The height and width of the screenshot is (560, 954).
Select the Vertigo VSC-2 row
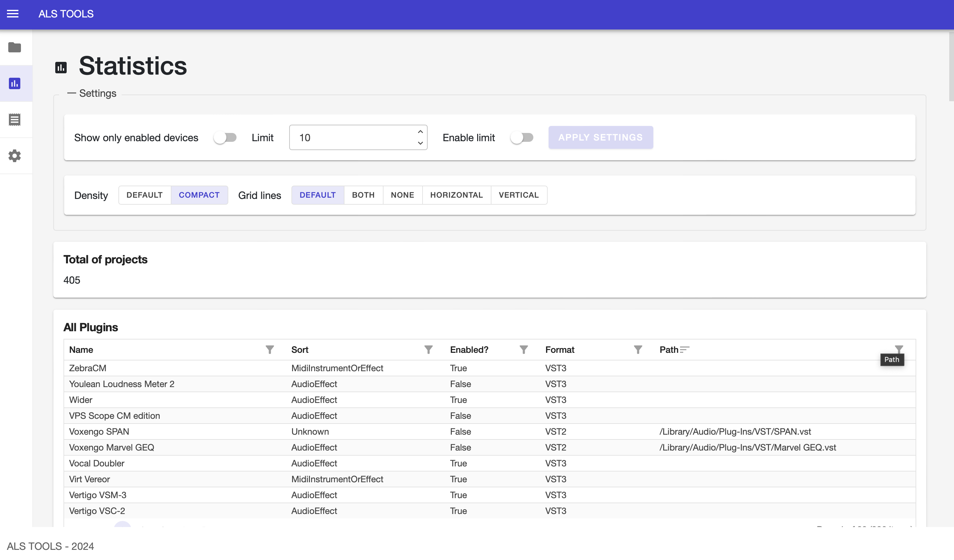click(x=490, y=511)
